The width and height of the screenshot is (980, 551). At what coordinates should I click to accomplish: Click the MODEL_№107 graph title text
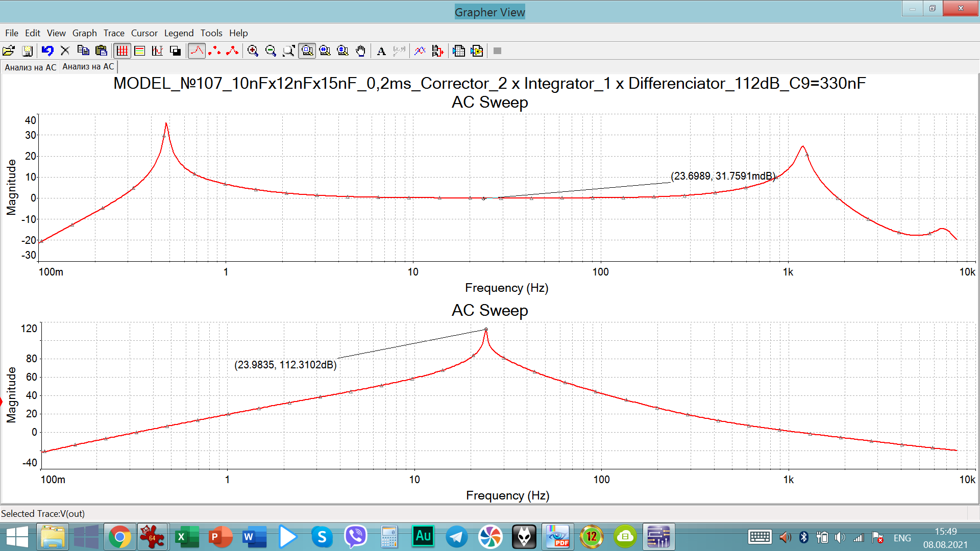pos(489,83)
